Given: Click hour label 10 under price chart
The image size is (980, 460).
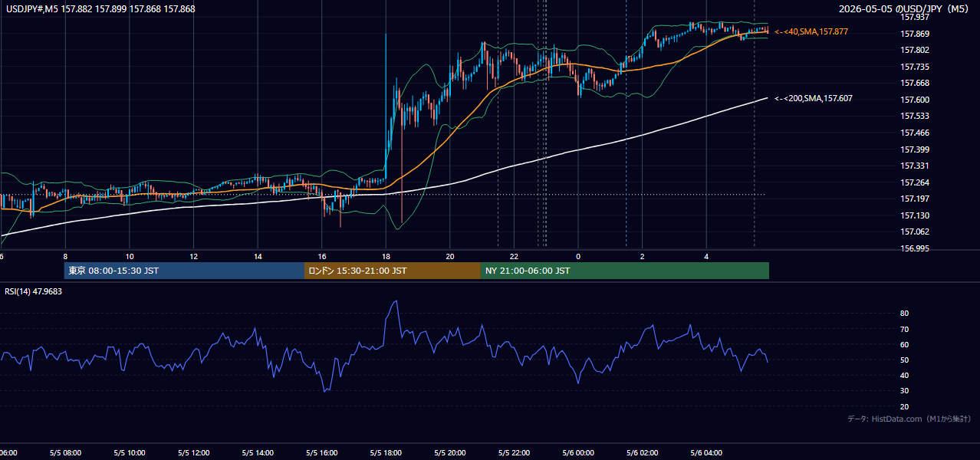Looking at the screenshot, I should pos(130,256).
